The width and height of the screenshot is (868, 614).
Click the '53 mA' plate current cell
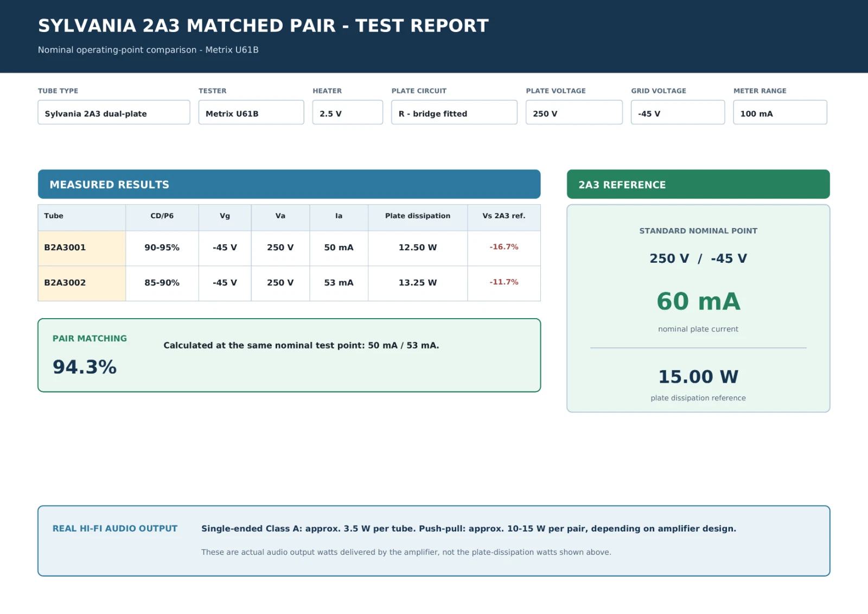[x=339, y=283]
